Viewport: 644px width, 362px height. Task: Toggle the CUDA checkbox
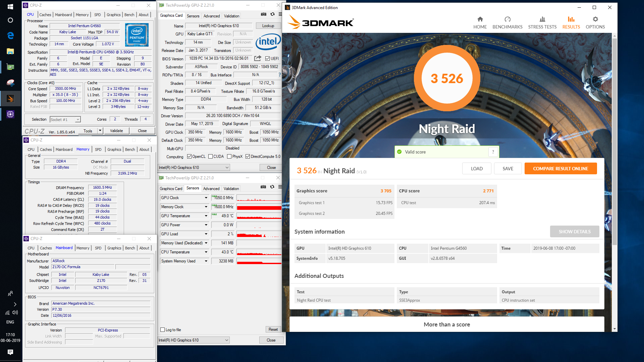coord(210,157)
